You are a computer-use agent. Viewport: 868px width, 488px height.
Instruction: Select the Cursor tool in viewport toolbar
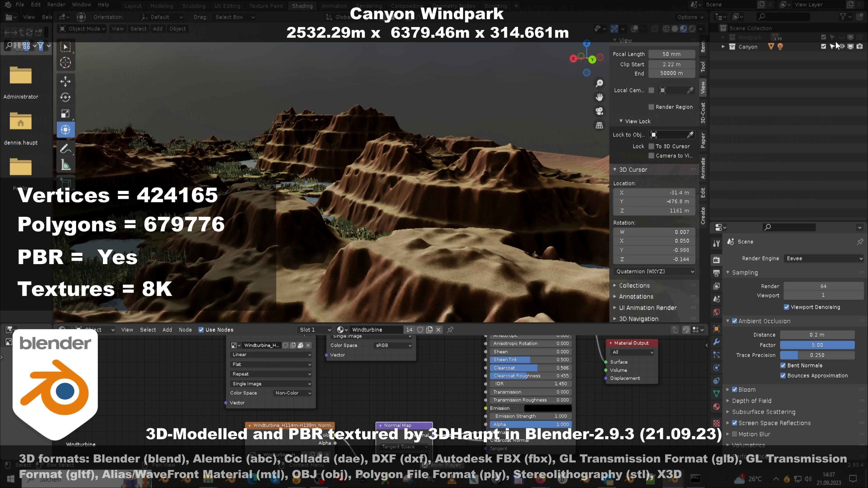click(x=65, y=63)
